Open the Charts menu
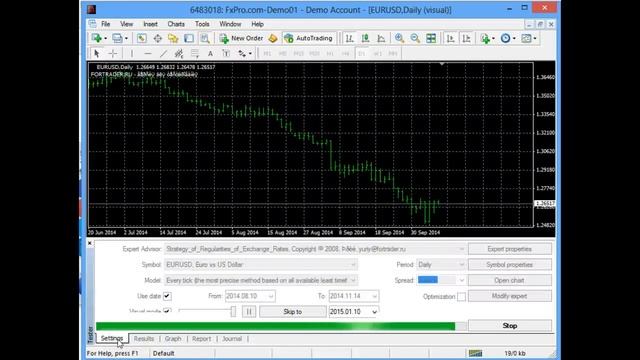The image size is (640, 360). click(176, 24)
